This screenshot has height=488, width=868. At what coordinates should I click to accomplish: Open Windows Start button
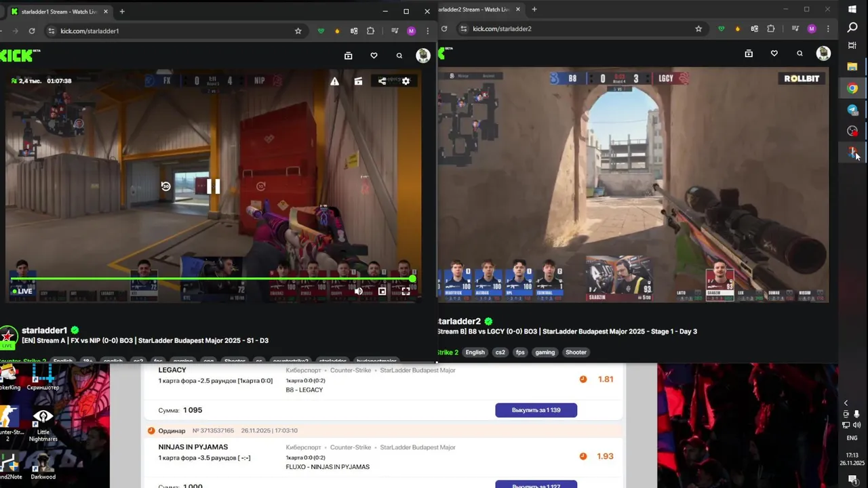pyautogui.click(x=852, y=9)
